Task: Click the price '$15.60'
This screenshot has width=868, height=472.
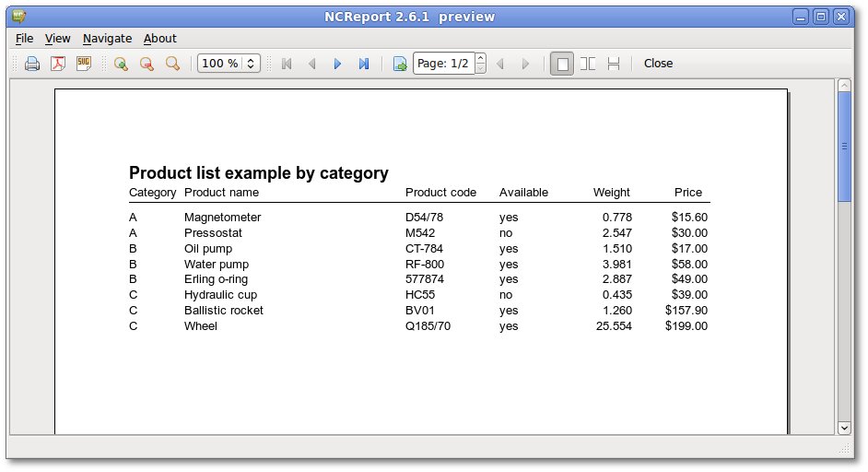Action: (690, 218)
